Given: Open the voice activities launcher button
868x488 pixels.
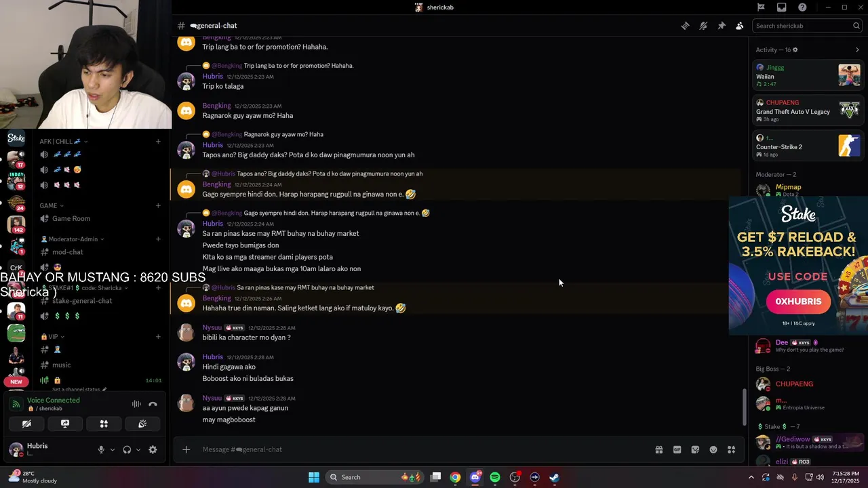Looking at the screenshot, I should [104, 424].
